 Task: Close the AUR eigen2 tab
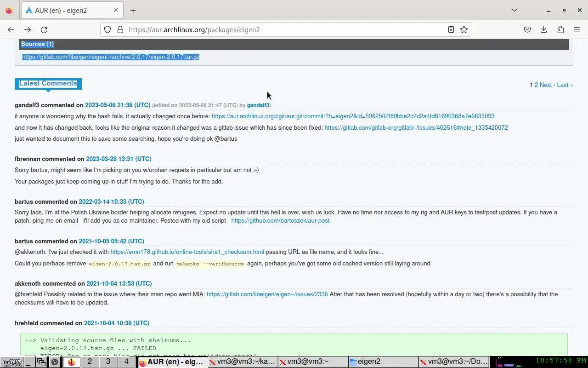(116, 10)
